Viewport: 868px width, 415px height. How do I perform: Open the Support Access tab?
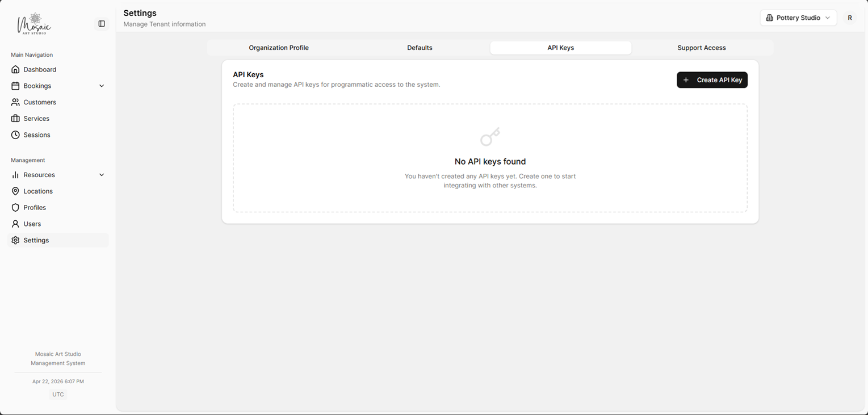pyautogui.click(x=701, y=48)
